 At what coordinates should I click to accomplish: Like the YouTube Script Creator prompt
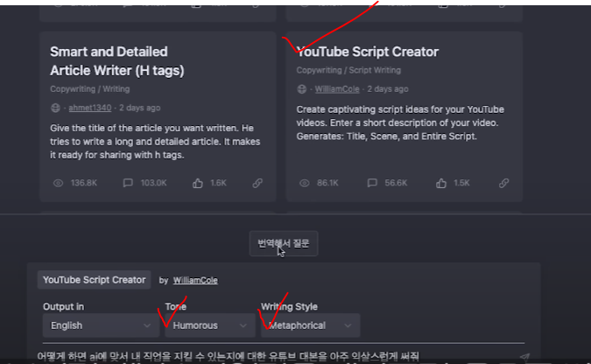(441, 183)
